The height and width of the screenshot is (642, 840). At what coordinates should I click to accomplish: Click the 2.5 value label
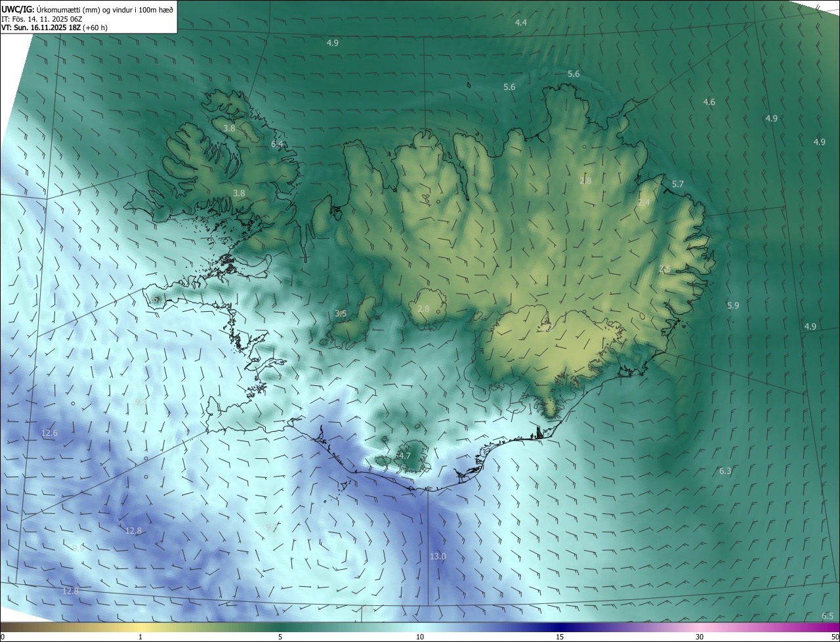(665, 269)
